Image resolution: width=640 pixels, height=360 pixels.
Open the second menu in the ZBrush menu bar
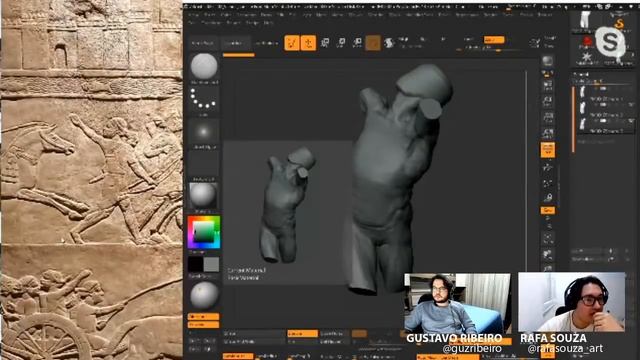209,15
